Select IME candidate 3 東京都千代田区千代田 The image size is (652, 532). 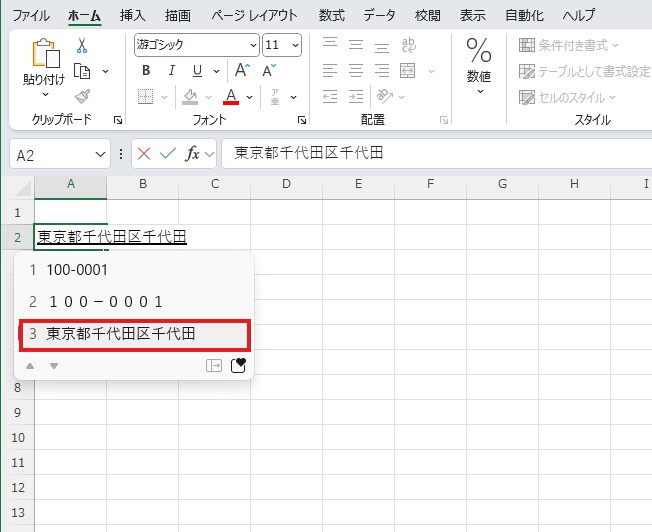(134, 334)
